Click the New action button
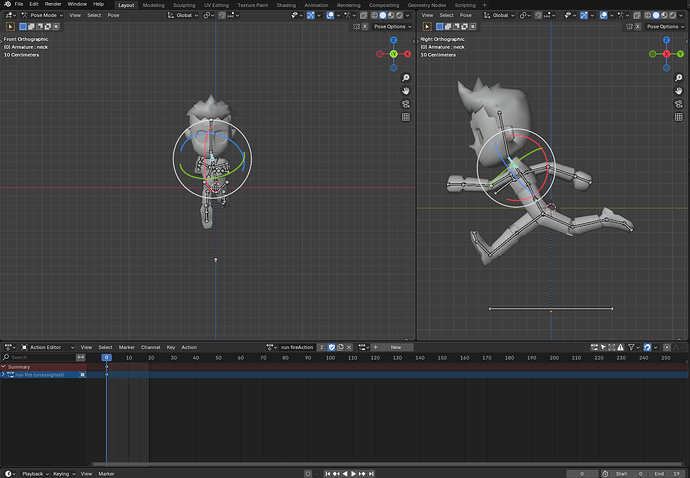 [x=396, y=347]
